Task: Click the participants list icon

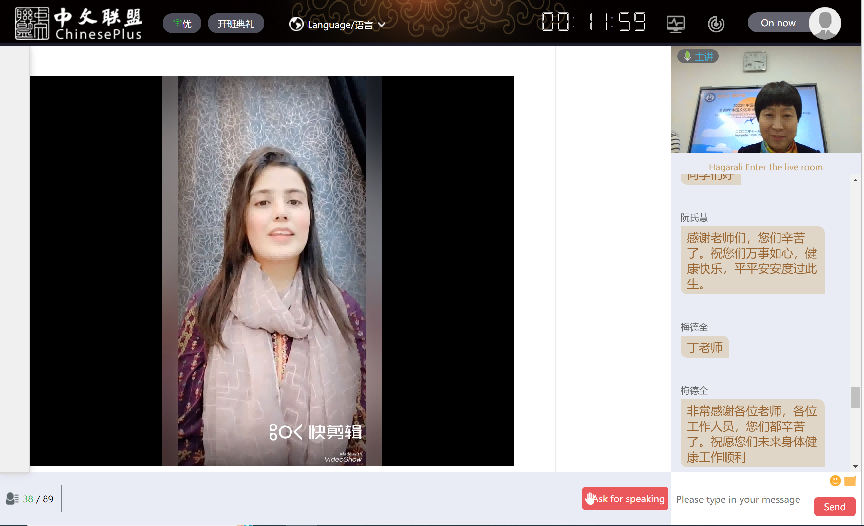Action: coord(12,498)
